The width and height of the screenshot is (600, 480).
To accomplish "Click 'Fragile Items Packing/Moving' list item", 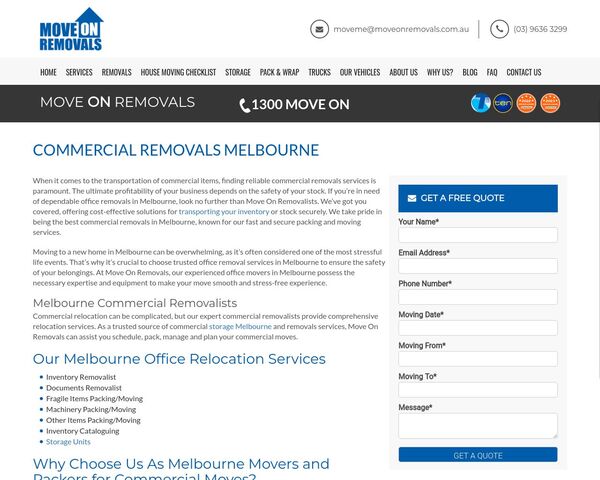I will 95,398.
